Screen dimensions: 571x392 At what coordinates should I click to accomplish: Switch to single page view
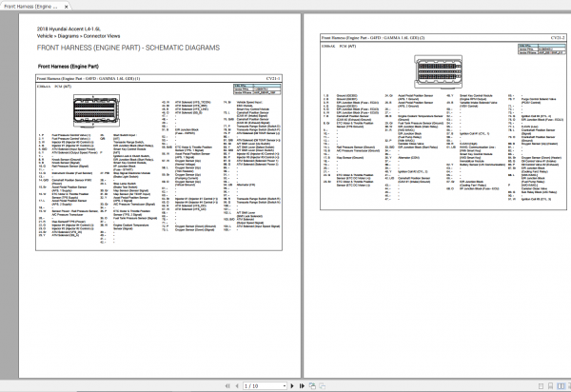tap(541, 386)
